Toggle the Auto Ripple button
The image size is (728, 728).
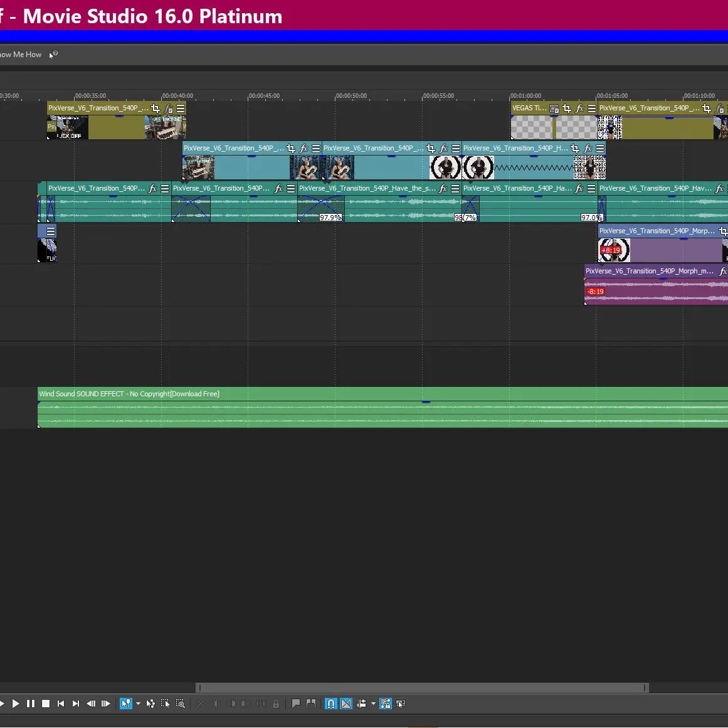point(361,704)
